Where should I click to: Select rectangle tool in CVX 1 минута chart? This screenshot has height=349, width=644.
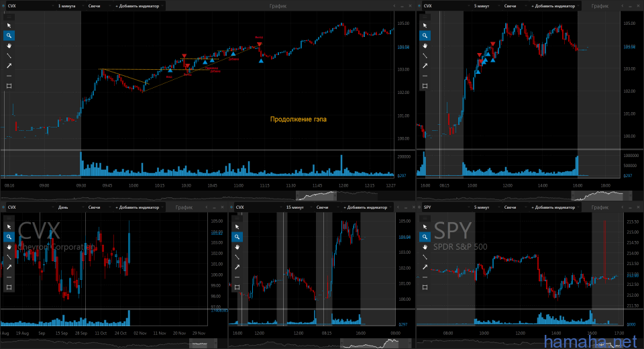9,86
